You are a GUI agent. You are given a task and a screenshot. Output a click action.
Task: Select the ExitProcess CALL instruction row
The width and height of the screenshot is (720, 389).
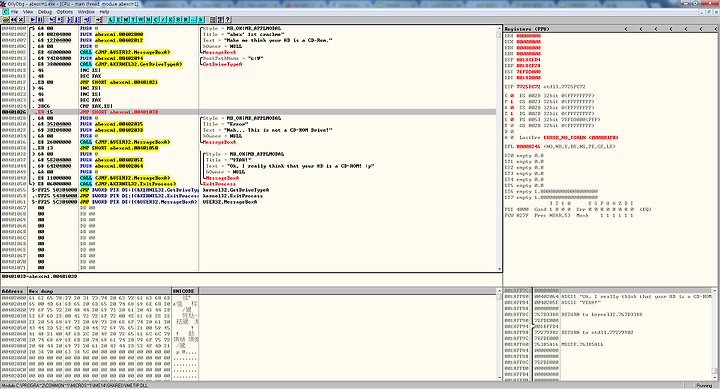click(248, 184)
